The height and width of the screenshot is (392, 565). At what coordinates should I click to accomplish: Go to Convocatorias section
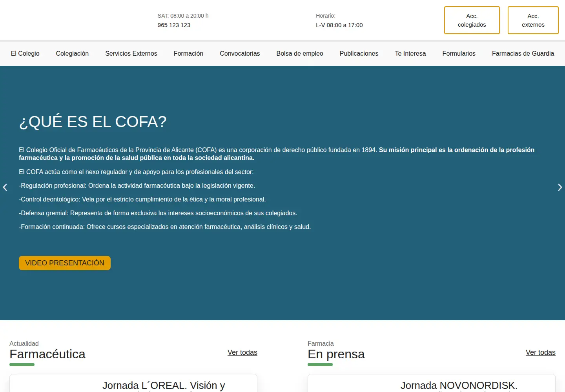[x=240, y=53]
